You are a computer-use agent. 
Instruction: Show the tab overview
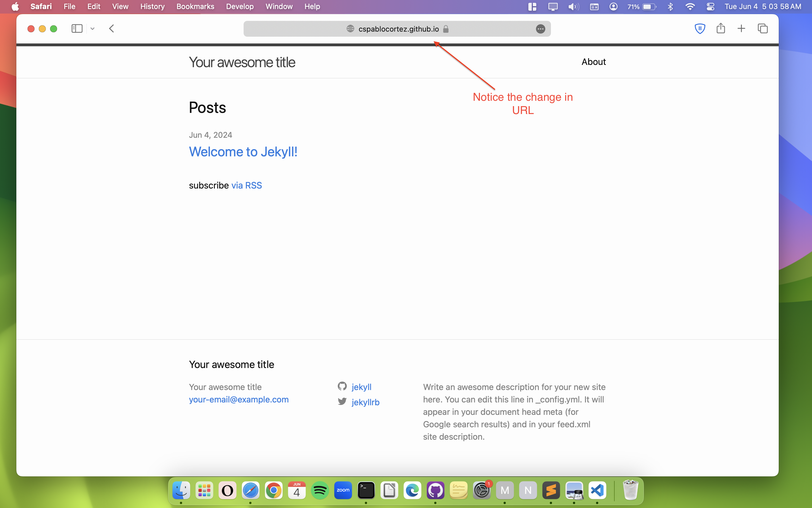coord(763,29)
